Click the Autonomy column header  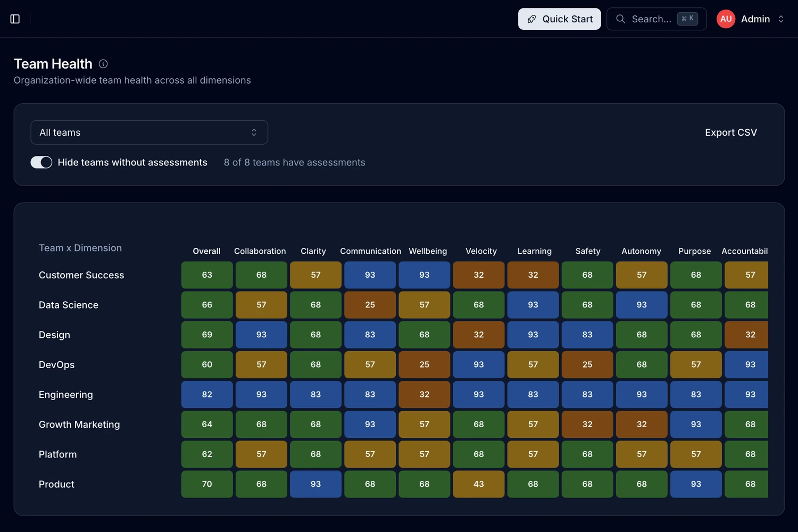[642, 251]
